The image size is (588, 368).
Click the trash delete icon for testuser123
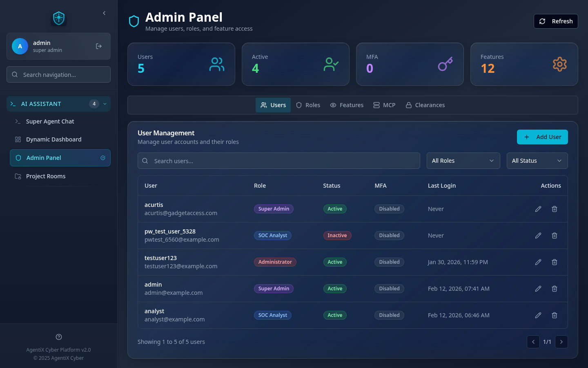pos(554,262)
